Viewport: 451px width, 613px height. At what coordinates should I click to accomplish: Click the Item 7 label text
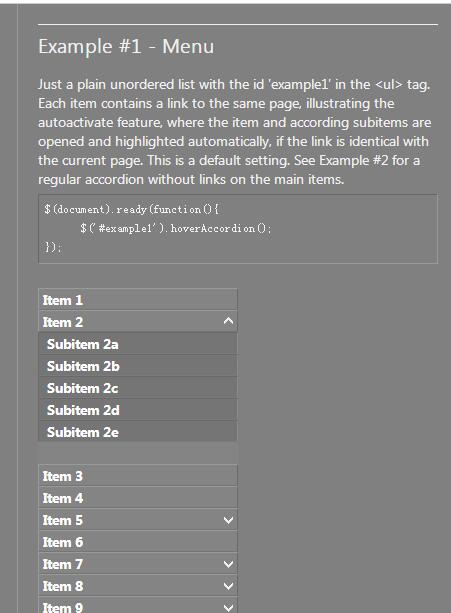tap(63, 564)
